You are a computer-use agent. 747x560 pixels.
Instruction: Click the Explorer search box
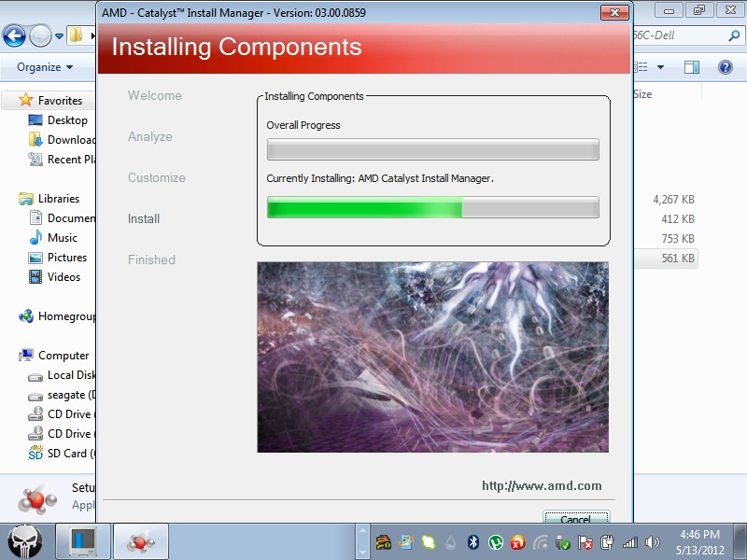coord(688,35)
